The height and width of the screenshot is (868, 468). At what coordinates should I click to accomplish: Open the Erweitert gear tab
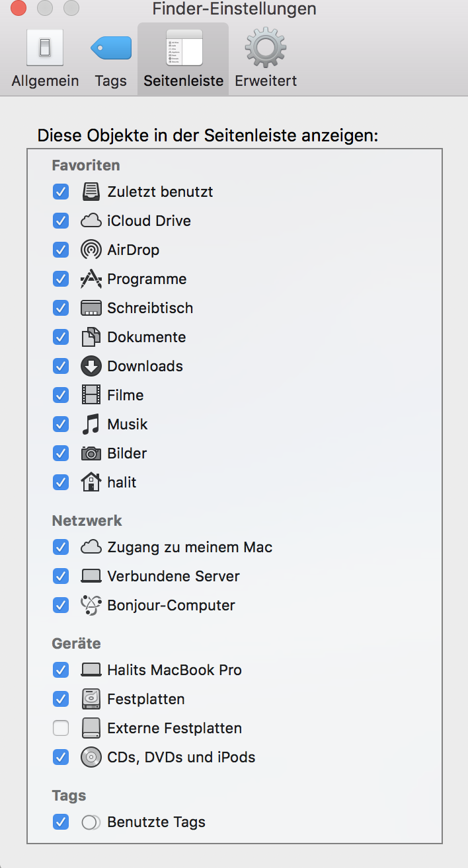[x=266, y=59]
